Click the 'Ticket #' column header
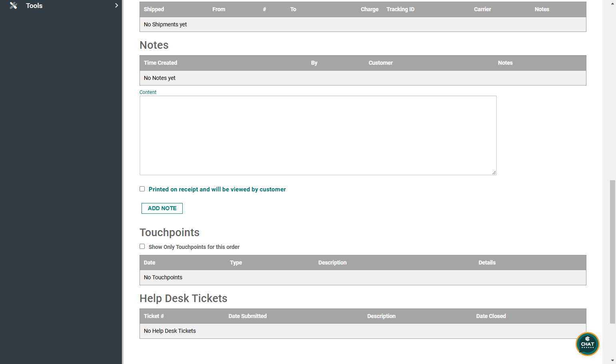Viewport: 616px width, 364px height. click(154, 316)
